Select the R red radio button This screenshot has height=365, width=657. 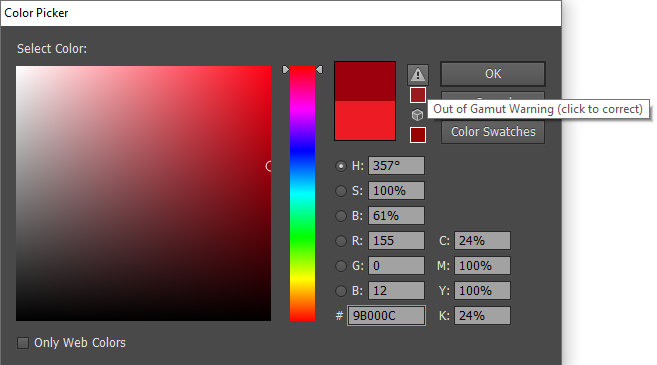coord(341,241)
